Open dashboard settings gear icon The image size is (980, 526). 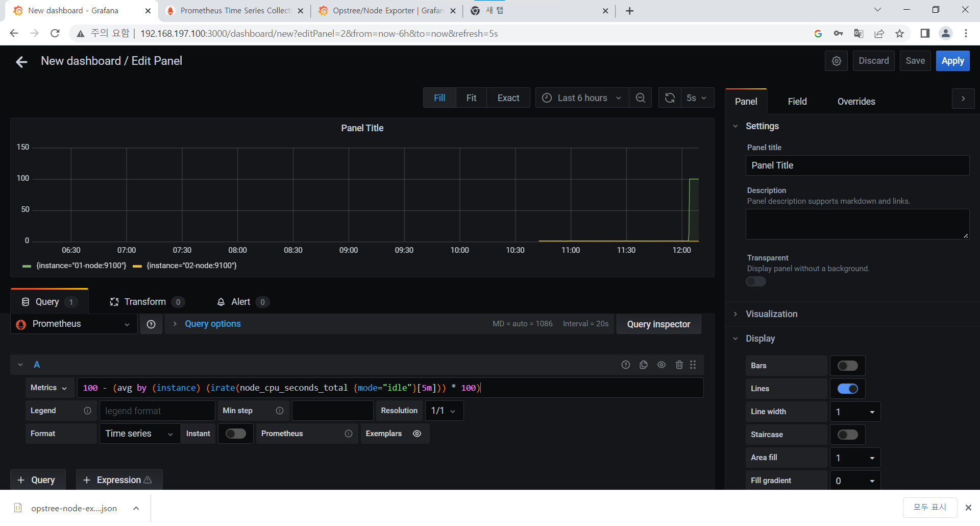point(837,61)
